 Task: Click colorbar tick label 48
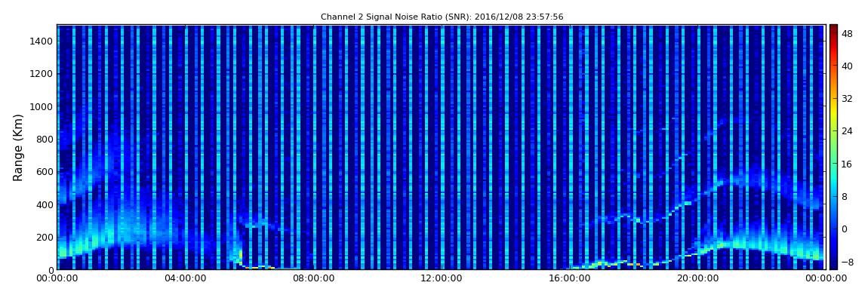pyautogui.click(x=848, y=33)
